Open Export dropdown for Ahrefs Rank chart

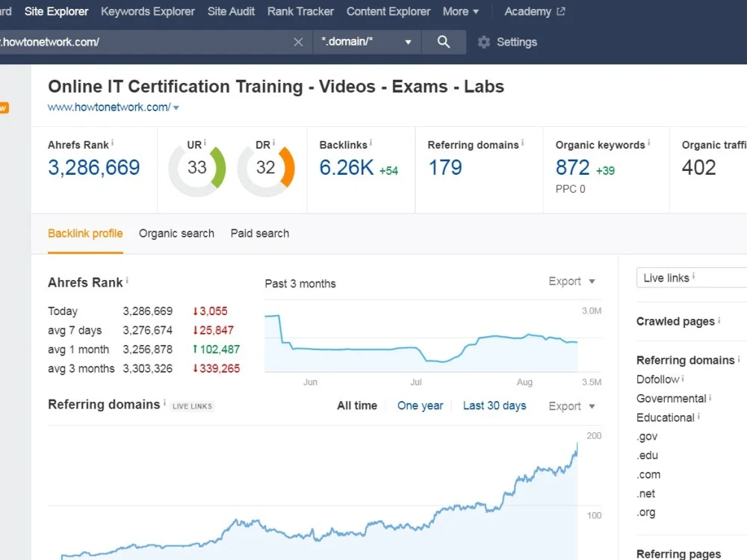pyautogui.click(x=571, y=281)
